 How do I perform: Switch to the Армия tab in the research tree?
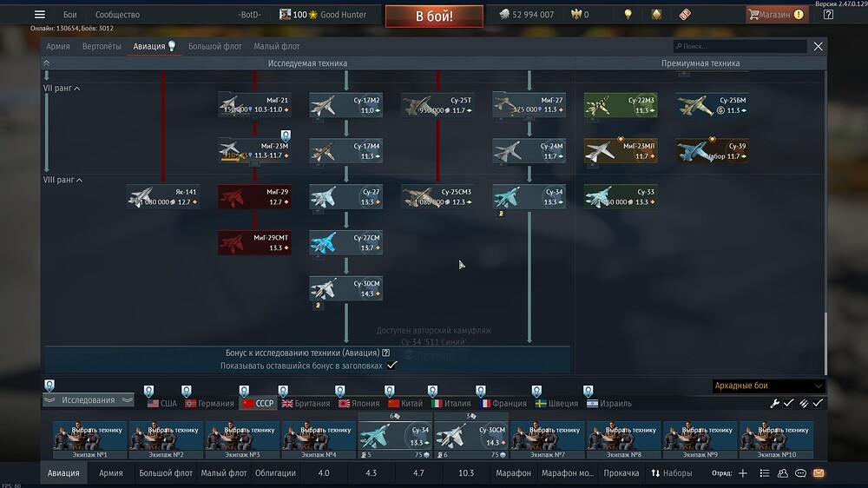tap(58, 47)
